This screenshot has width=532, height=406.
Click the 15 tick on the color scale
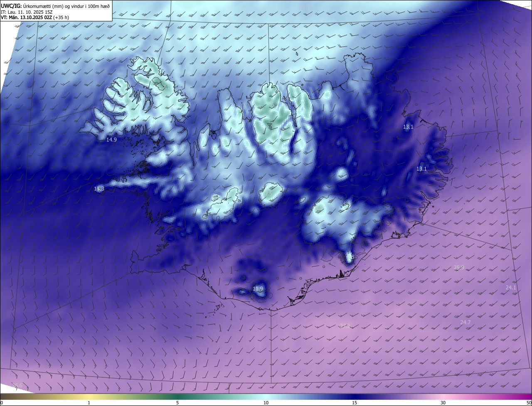point(355,403)
